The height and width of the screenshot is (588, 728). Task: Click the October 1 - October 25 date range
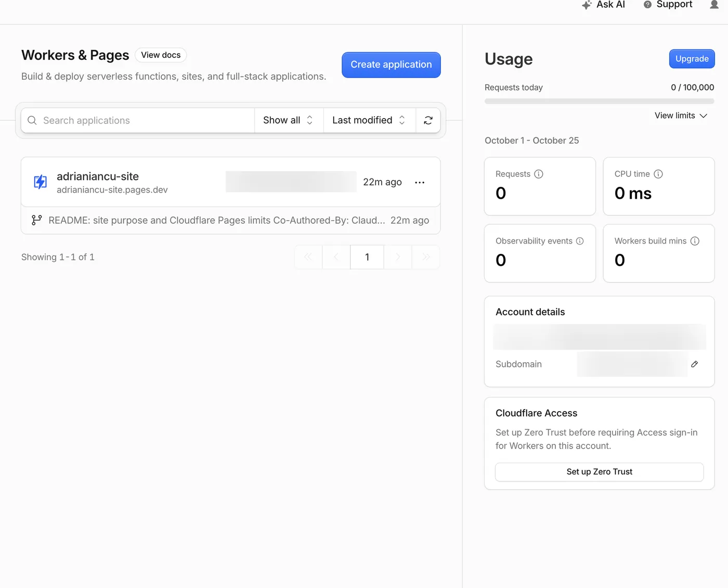click(x=531, y=140)
